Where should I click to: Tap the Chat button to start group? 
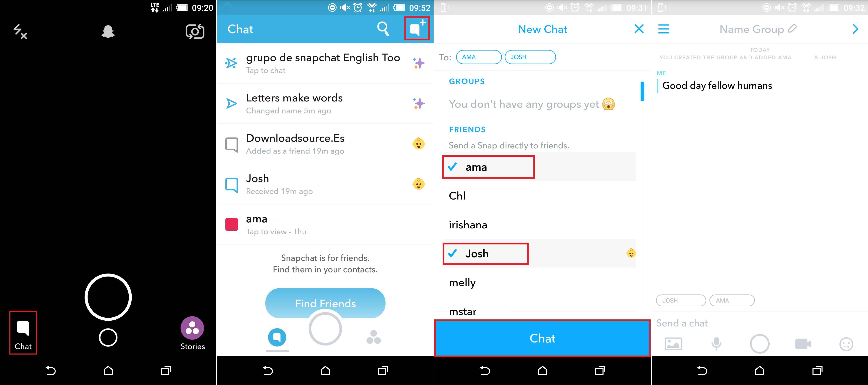tap(543, 337)
